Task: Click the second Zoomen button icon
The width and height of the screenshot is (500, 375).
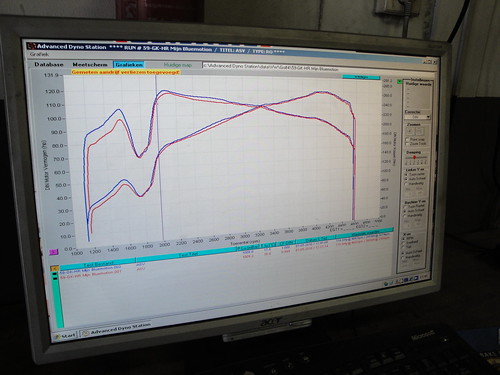Action: point(420,131)
